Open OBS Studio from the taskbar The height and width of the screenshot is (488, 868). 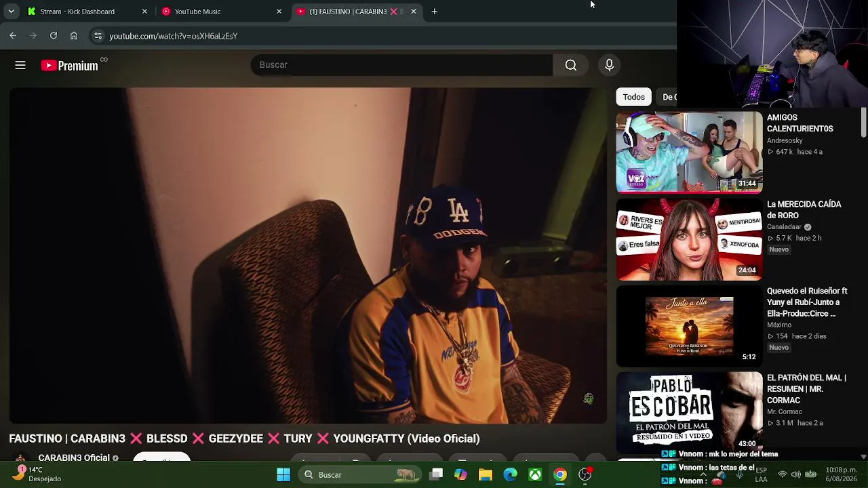(585, 474)
